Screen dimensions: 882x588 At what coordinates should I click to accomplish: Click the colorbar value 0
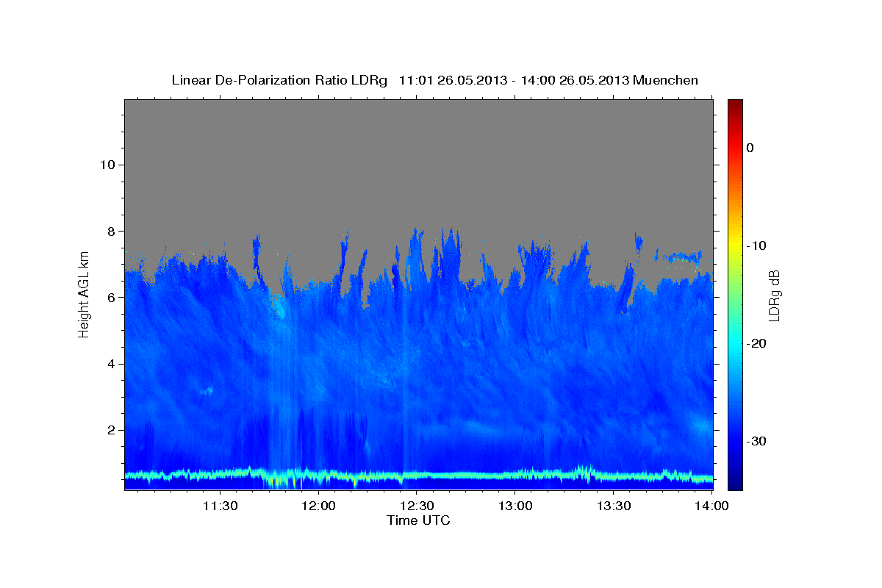click(750, 148)
